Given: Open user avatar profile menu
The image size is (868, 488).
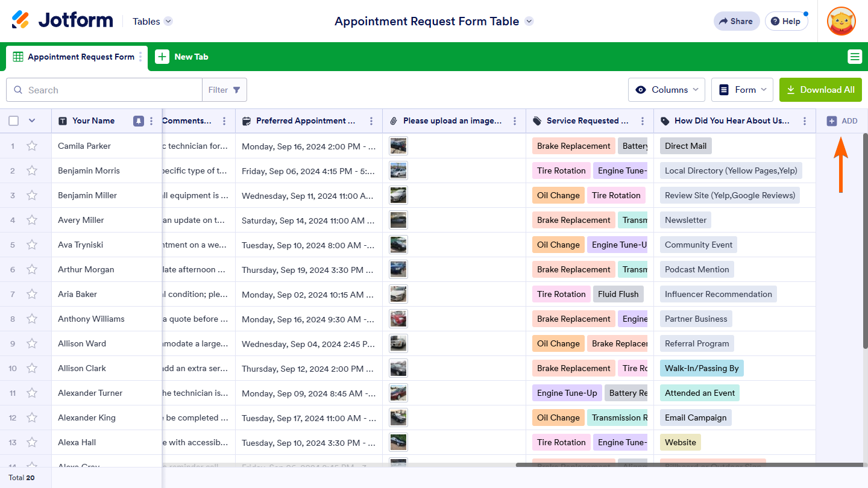Looking at the screenshot, I should pyautogui.click(x=841, y=21).
